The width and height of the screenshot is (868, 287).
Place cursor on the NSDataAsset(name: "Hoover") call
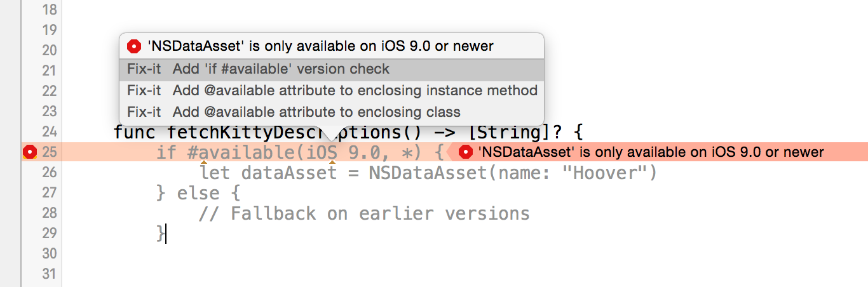[x=512, y=173]
